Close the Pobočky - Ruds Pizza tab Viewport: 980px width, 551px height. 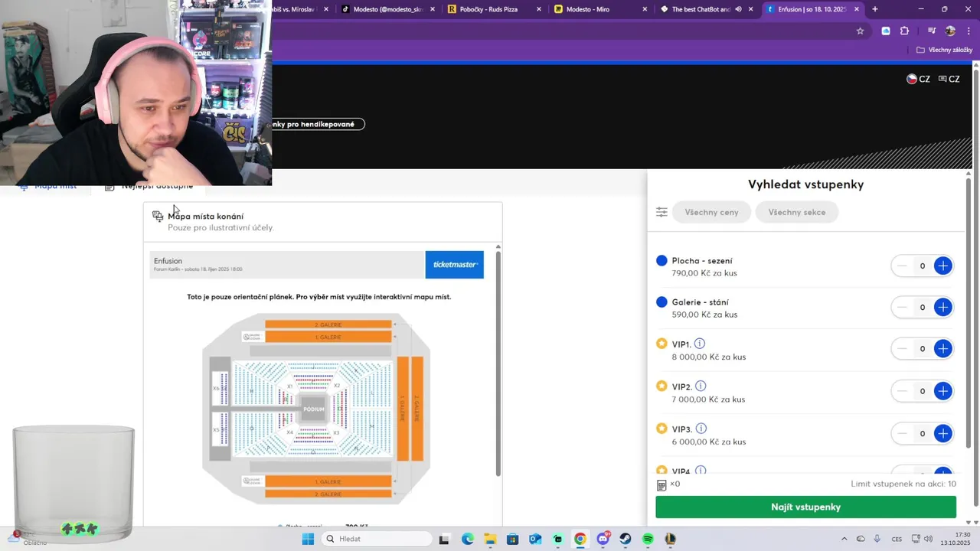pos(539,9)
